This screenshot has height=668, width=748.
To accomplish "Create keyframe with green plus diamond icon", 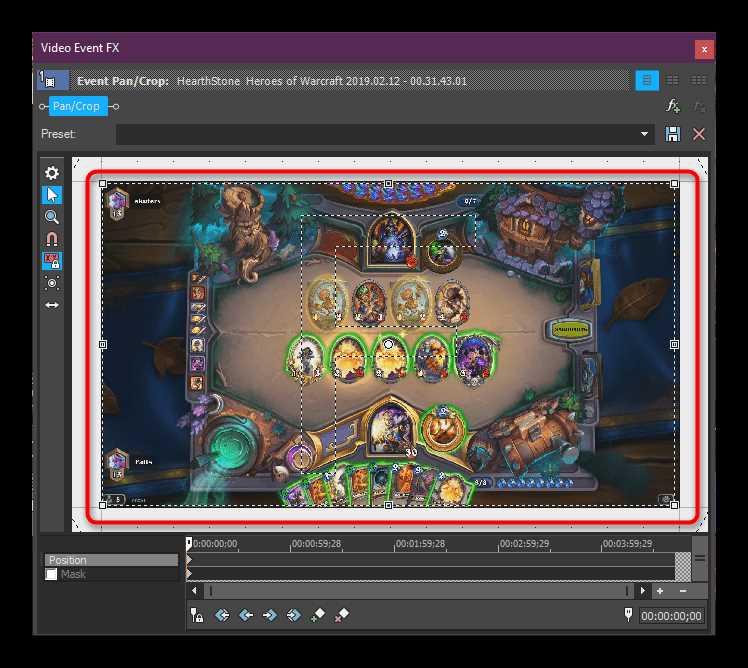I will 318,615.
